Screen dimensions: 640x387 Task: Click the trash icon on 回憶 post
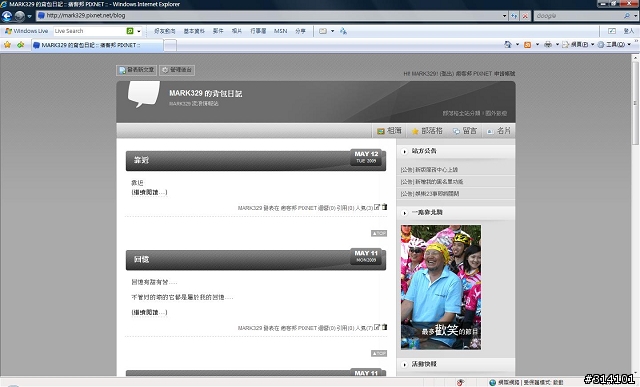(x=384, y=327)
